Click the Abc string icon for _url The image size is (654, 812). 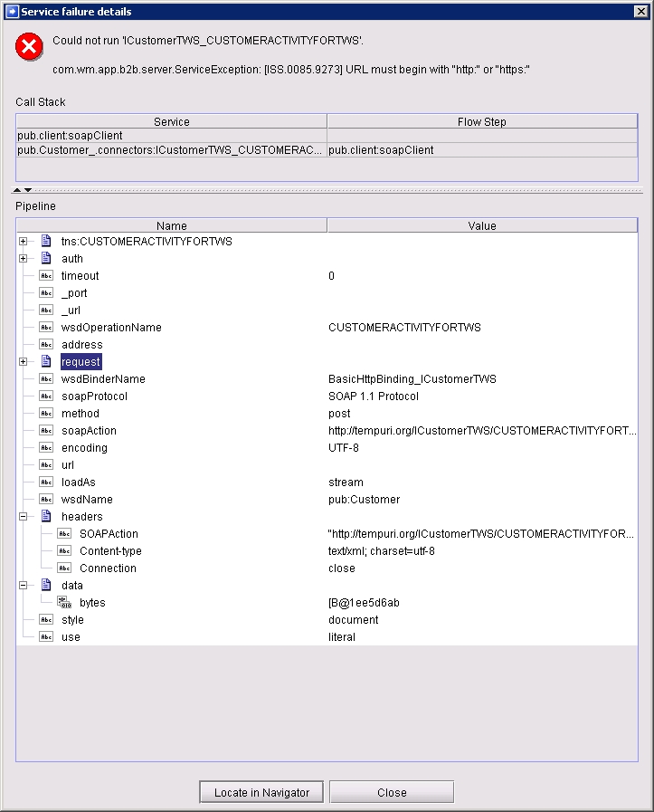(x=46, y=310)
